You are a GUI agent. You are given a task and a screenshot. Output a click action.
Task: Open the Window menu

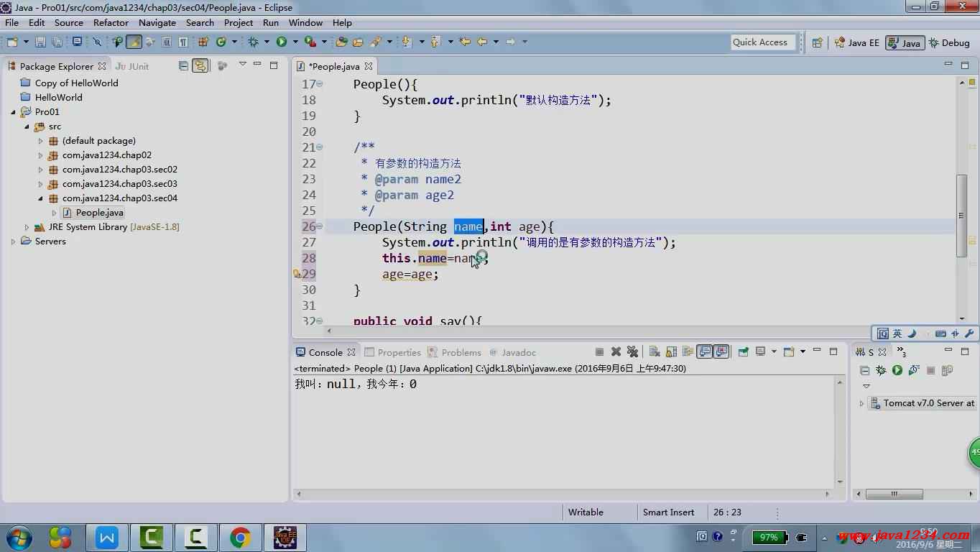[x=305, y=23]
